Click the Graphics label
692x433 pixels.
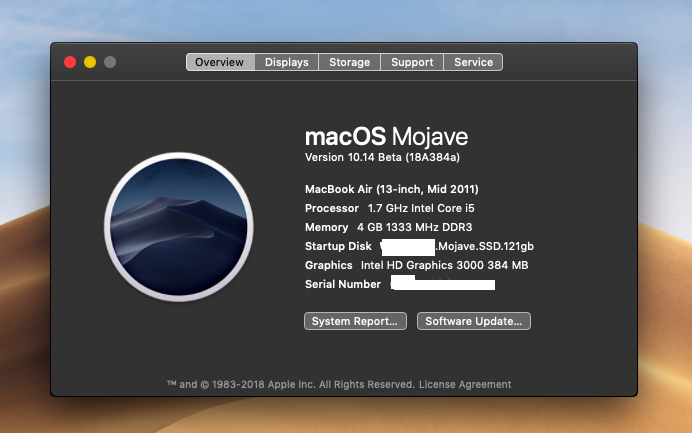[328, 265]
